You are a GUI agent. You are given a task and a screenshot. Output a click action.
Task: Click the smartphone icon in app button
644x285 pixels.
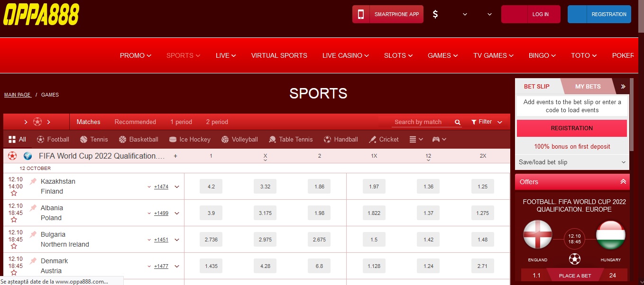361,14
